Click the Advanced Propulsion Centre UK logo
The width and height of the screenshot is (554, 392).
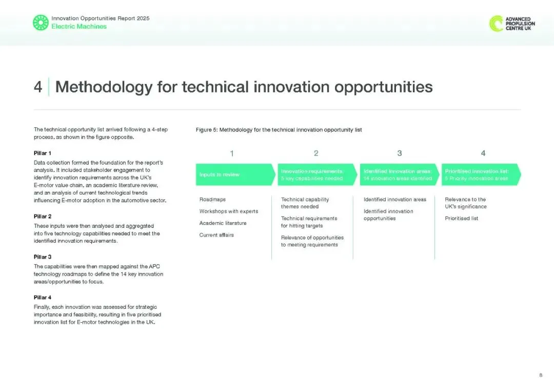tap(512, 23)
